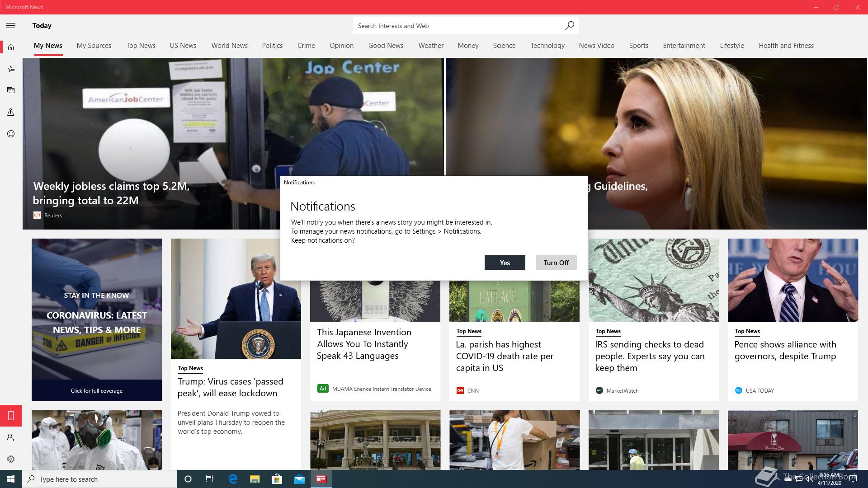Open the Settings gear in sidebar

pos(11,459)
